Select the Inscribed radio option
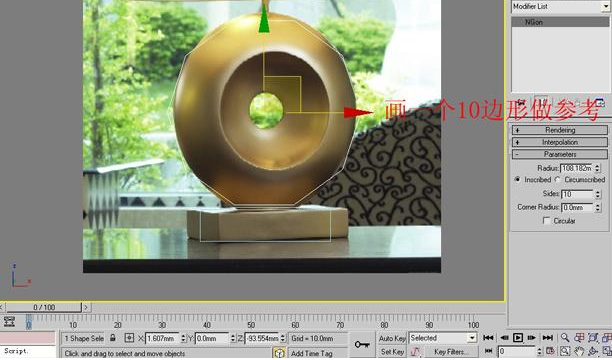The height and width of the screenshot is (360, 612). 518,180
